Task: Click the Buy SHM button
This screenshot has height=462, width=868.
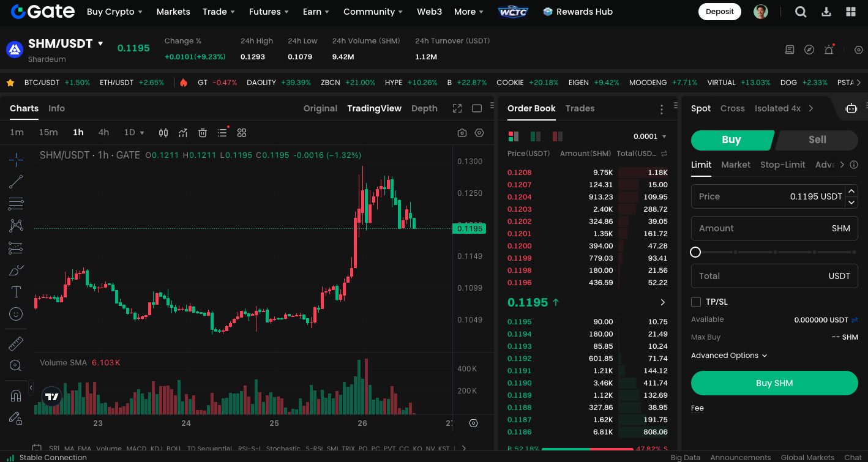Action: pyautogui.click(x=774, y=382)
